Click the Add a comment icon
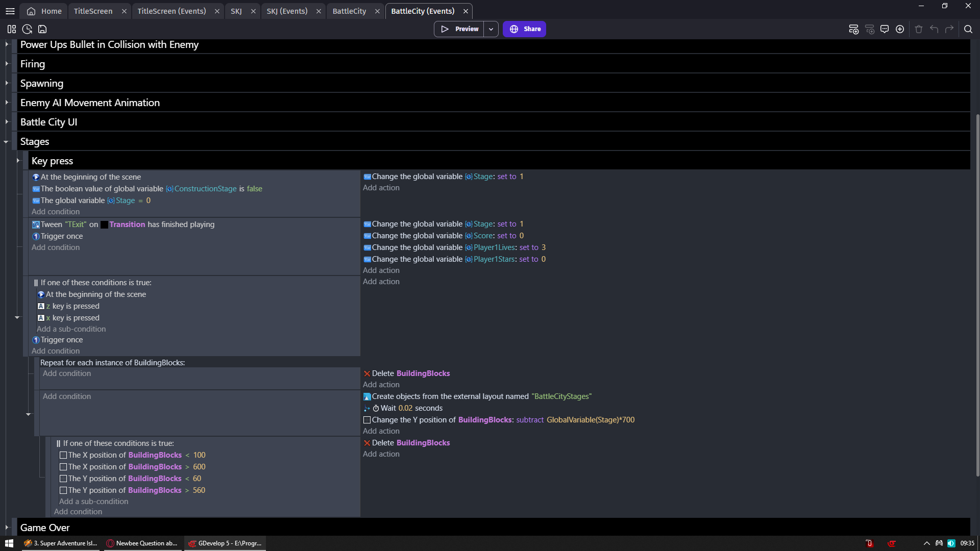Screen dimensions: 980x551 click(885, 29)
